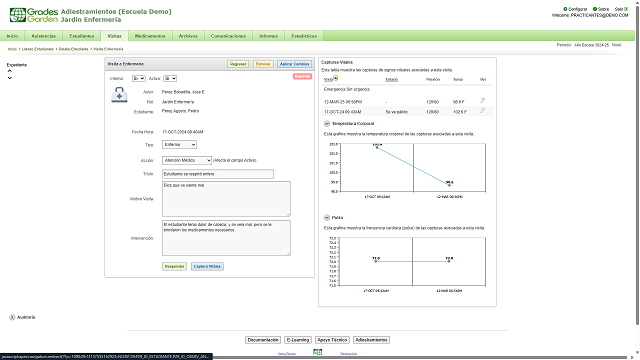Click the down chevron under Expediente

[9, 78]
